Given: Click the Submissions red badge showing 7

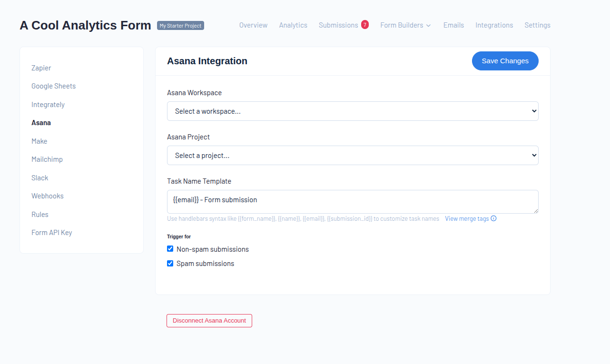Looking at the screenshot, I should pos(365,25).
